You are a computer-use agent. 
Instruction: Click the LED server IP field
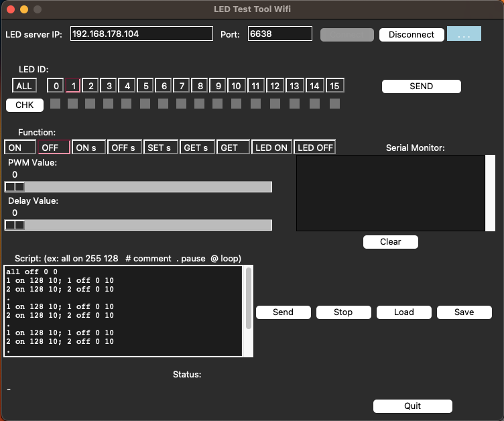(x=141, y=34)
